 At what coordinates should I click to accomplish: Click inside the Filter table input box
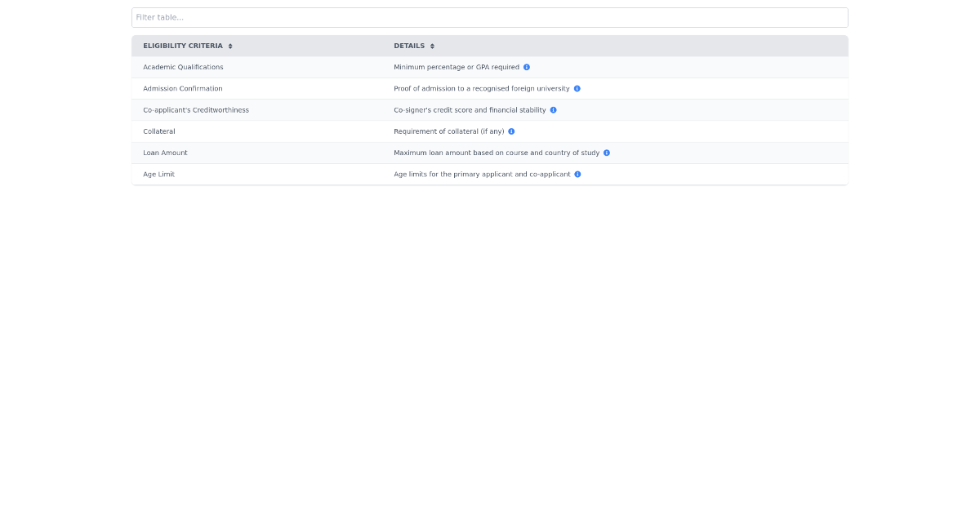(x=490, y=17)
